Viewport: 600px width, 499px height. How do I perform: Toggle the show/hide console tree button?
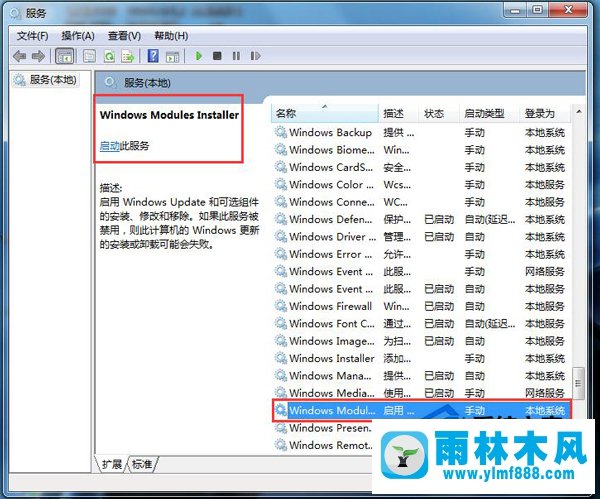[x=64, y=56]
